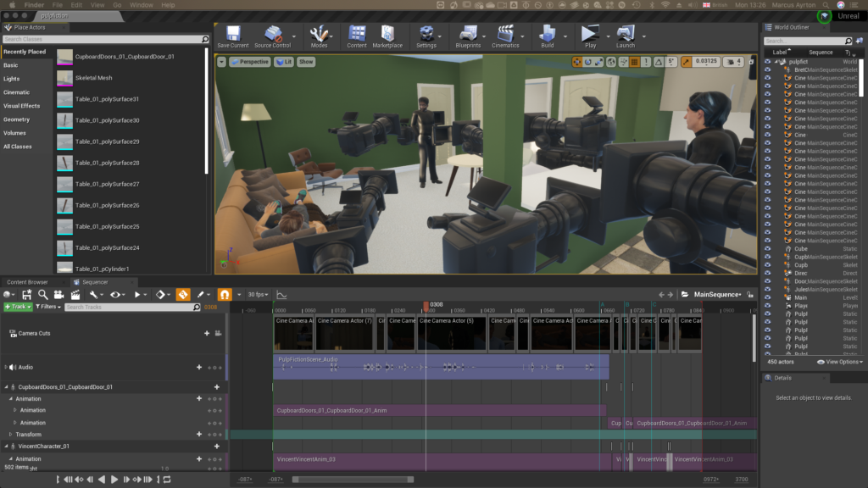Open View Options in World Outliner
The image size is (868, 488).
[x=840, y=362]
